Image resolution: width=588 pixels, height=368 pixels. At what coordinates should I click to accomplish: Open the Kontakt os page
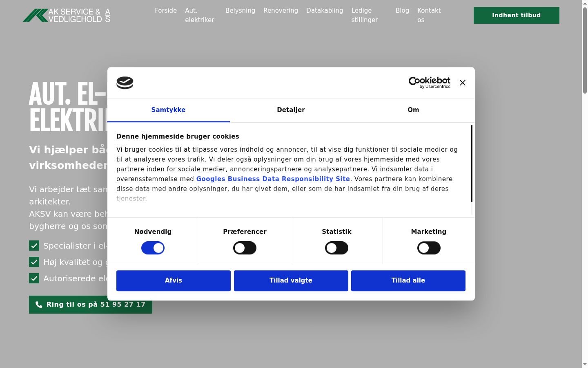[x=429, y=15]
